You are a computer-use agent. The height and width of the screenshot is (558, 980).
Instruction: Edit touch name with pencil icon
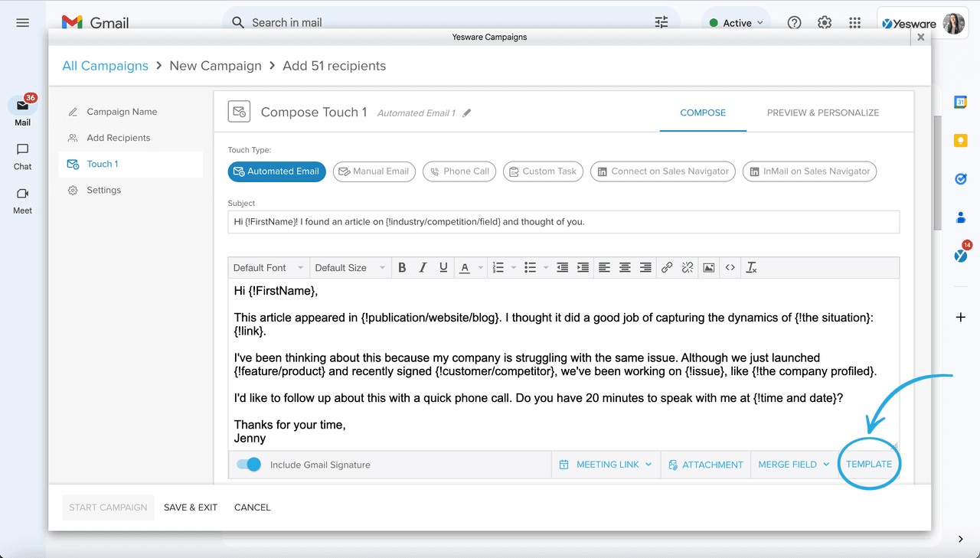467,113
